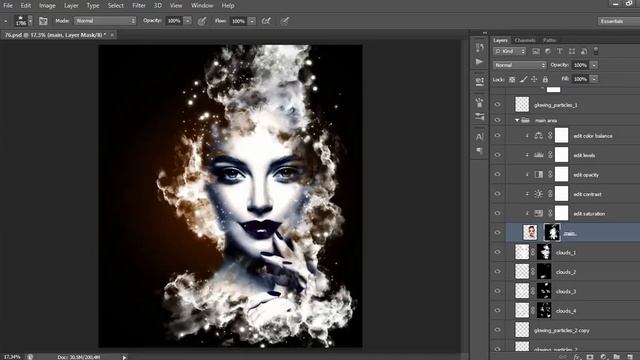
Task: Select the color balance adjustment icon
Action: click(538, 136)
